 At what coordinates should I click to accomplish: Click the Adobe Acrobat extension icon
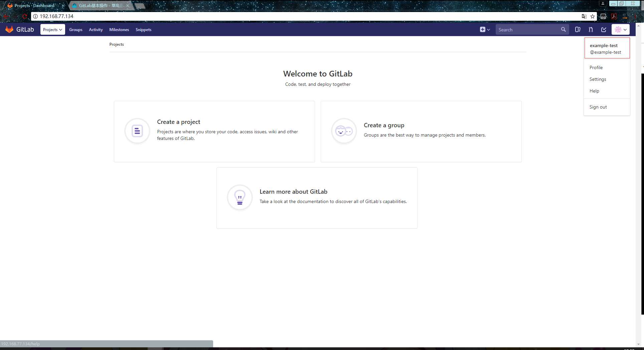pyautogui.click(x=614, y=16)
